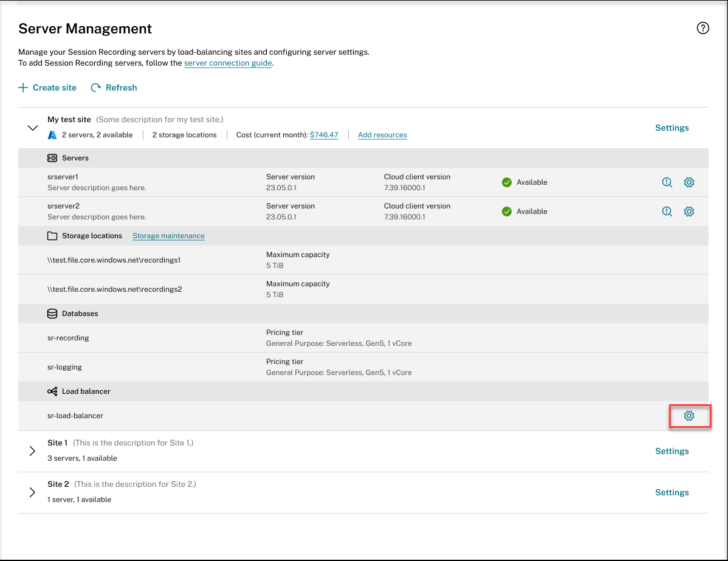
Task: Open sr-load-balancer settings gear icon
Action: pos(689,416)
